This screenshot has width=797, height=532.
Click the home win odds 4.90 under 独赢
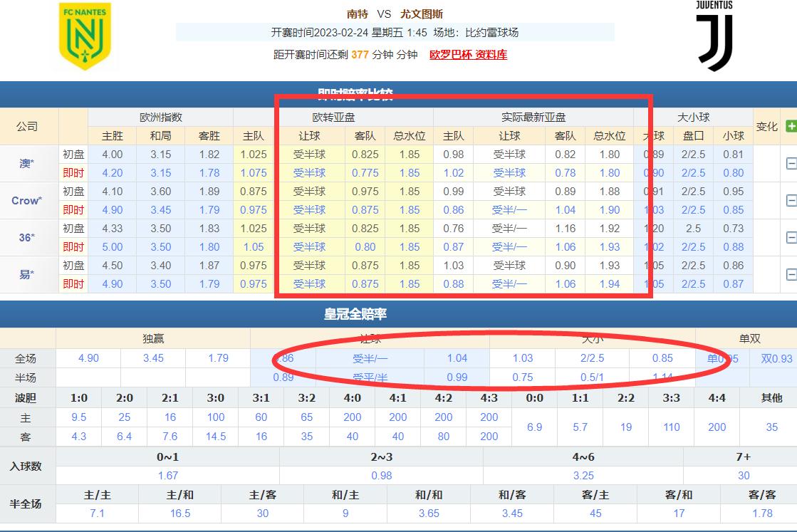tap(88, 358)
